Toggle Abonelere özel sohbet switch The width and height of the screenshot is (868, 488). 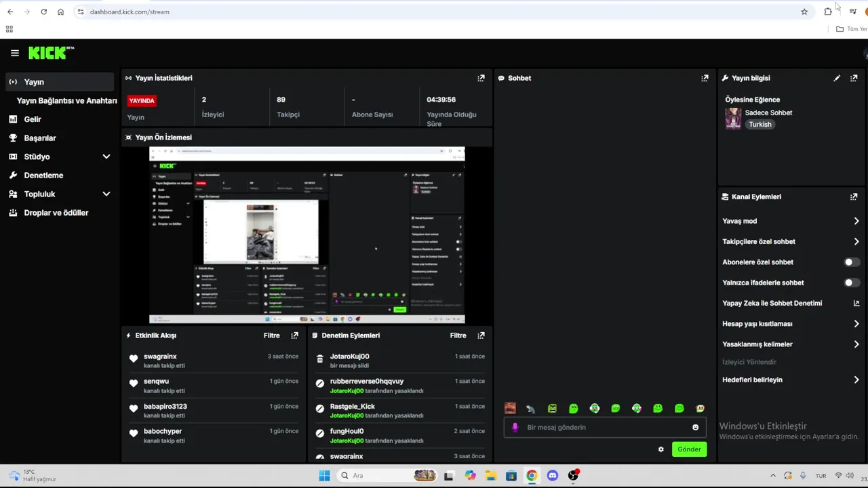coord(852,262)
